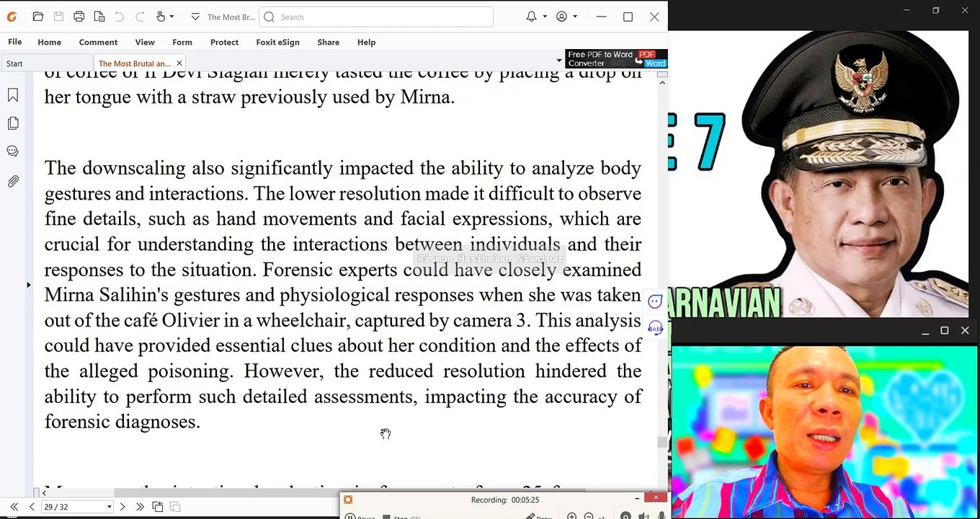Select the Hand tool in toolbar

160,17
